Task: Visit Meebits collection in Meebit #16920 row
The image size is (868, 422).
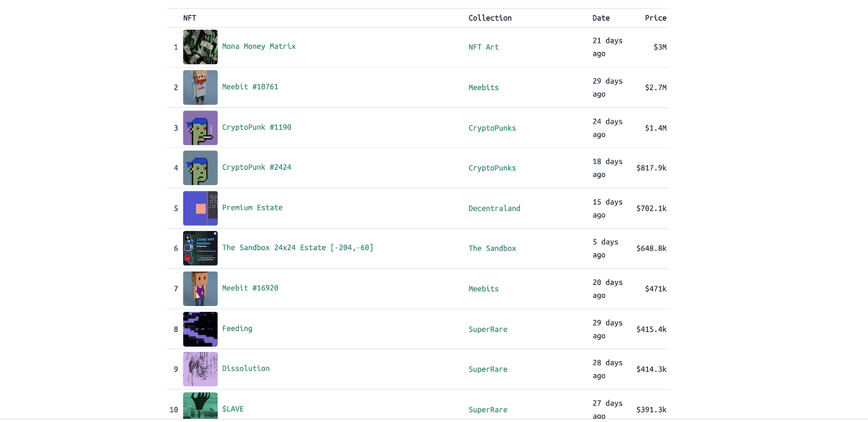Action: (x=484, y=289)
